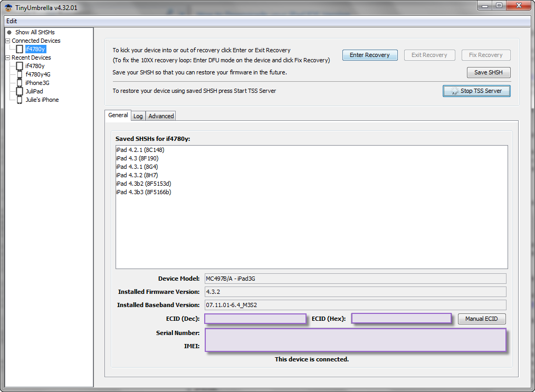Save SHSH blobs with Save SHSH button
The image size is (535, 392).
[489, 72]
